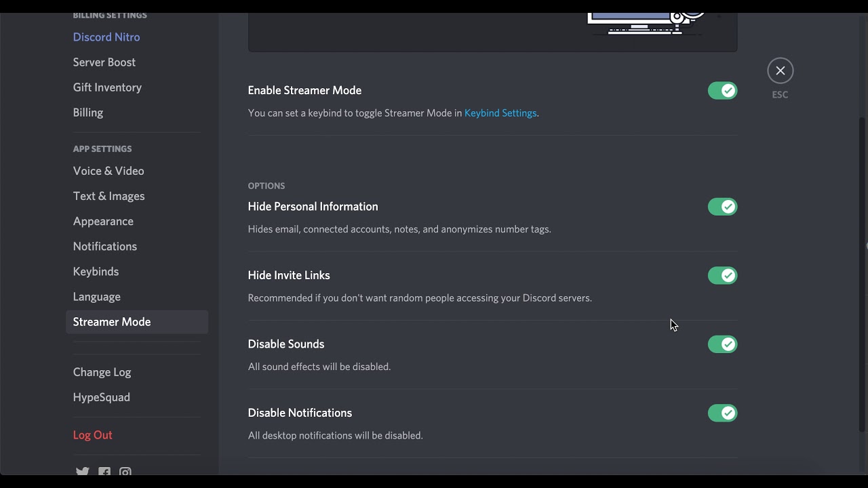The height and width of the screenshot is (488, 868).
Task: Open Keybinds in sidebar
Action: coord(96,271)
